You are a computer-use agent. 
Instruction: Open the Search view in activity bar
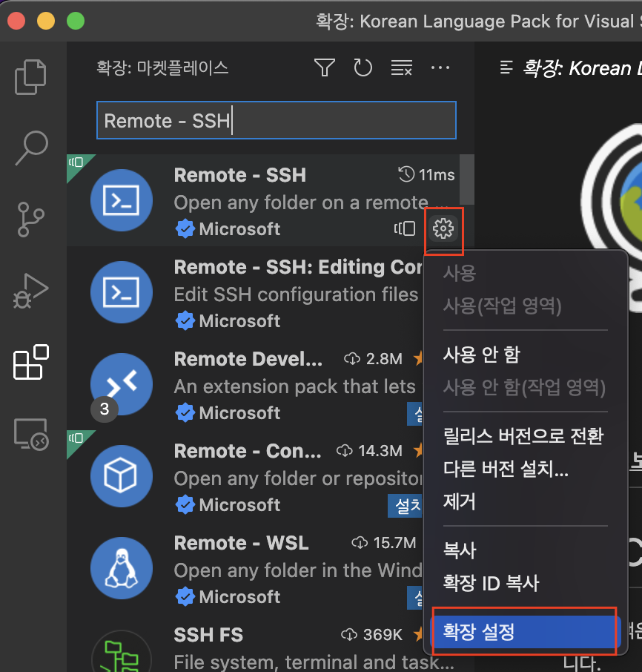click(31, 148)
